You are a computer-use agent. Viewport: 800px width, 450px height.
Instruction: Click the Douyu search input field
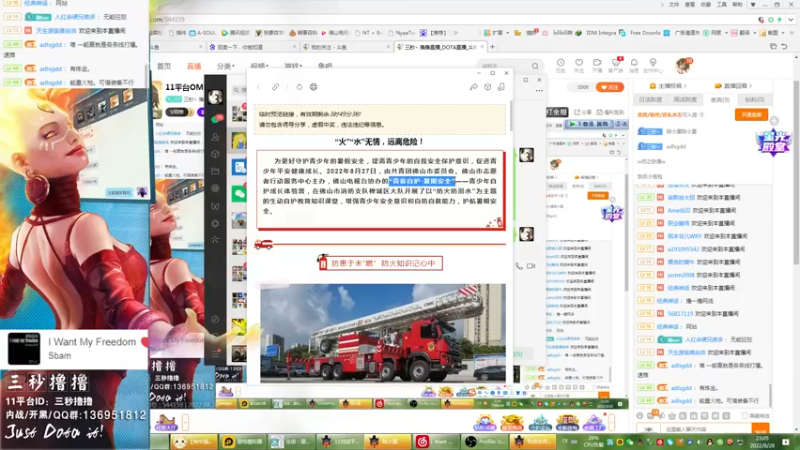pos(504,66)
